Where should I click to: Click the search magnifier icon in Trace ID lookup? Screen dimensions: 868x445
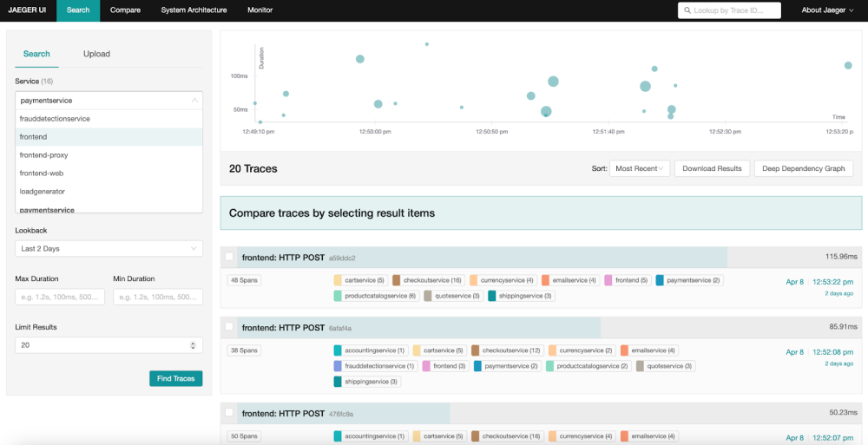tap(687, 10)
